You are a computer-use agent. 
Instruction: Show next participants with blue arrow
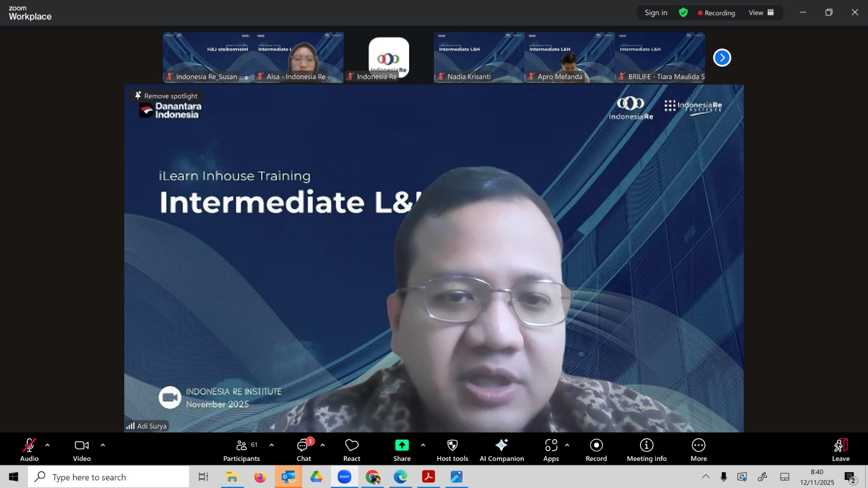coord(722,57)
